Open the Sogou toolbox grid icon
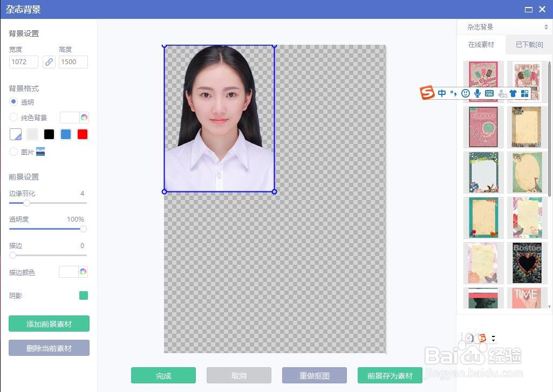 click(524, 93)
